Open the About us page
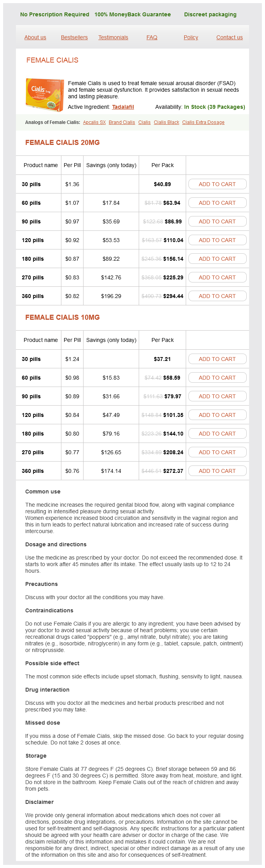Viewport: 265px width, 868px height. pos(35,37)
